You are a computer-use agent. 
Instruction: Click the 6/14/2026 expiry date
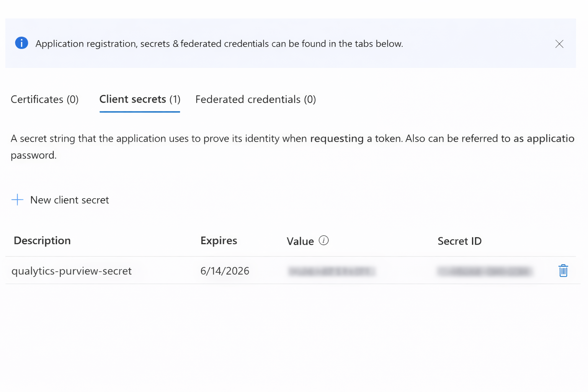225,271
